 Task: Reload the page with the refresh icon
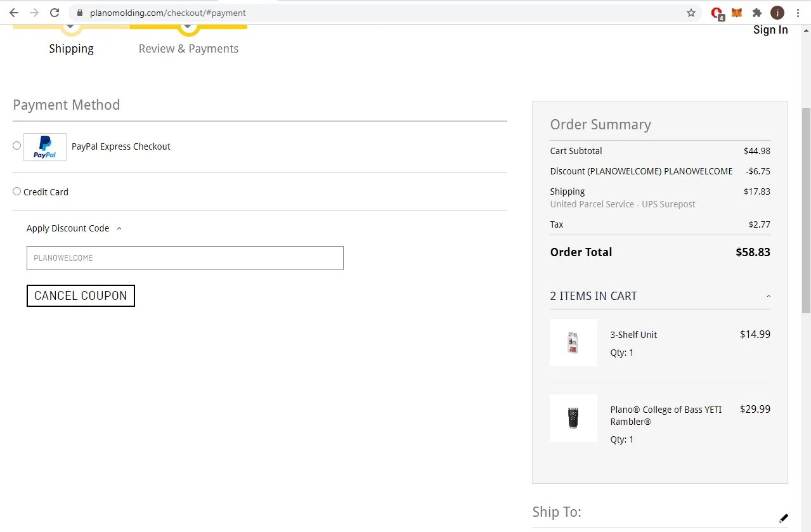[55, 13]
